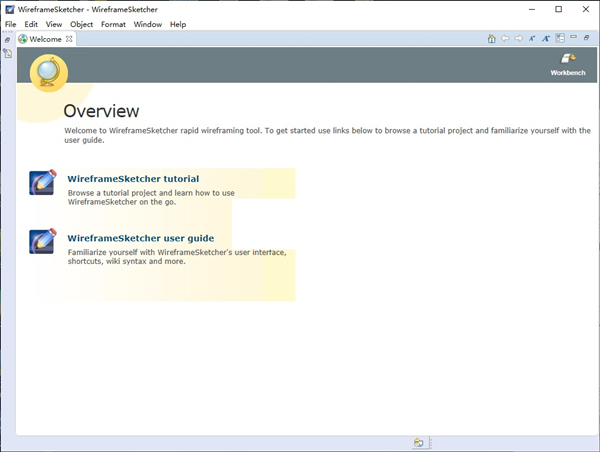The image size is (600, 452).
Task: Minimize the application window
Action: point(532,9)
